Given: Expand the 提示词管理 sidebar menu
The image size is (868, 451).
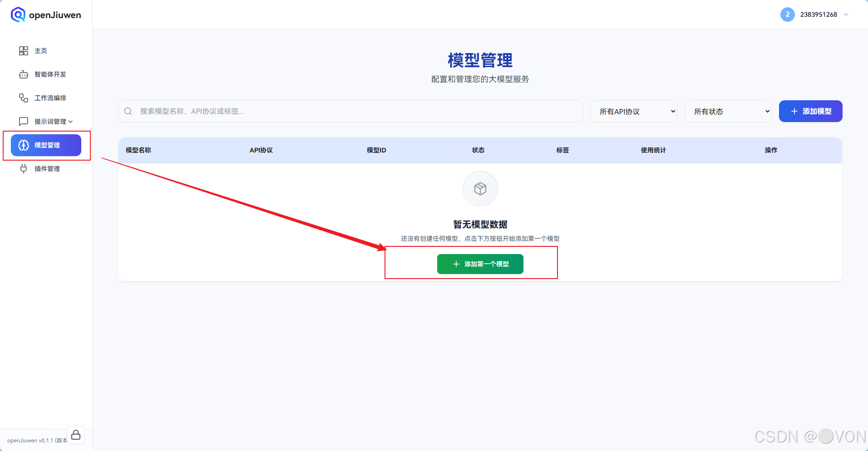Looking at the screenshot, I should tap(46, 122).
